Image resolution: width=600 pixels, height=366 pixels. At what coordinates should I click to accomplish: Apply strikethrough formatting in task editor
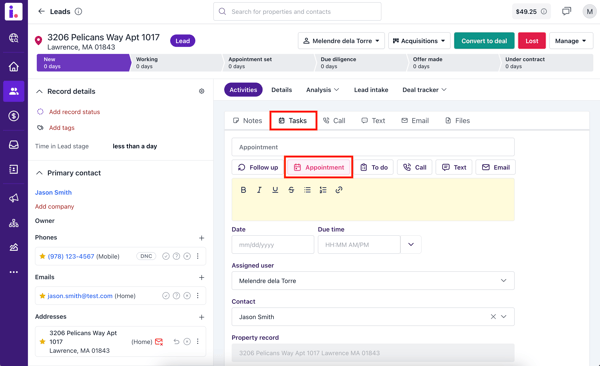tap(291, 190)
